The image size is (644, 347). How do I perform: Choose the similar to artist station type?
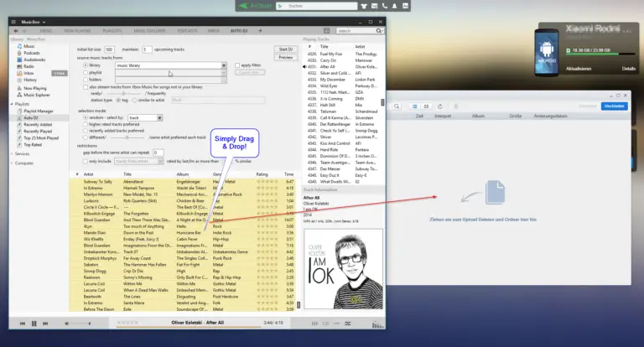click(x=134, y=101)
